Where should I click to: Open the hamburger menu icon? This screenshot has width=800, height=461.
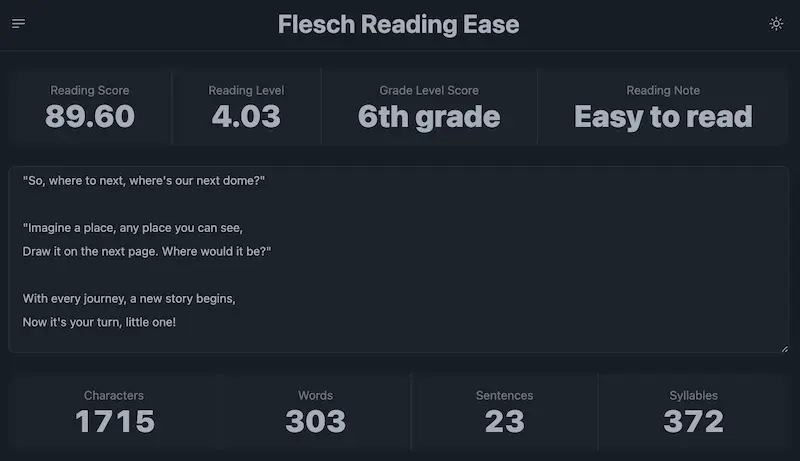pyautogui.click(x=18, y=23)
